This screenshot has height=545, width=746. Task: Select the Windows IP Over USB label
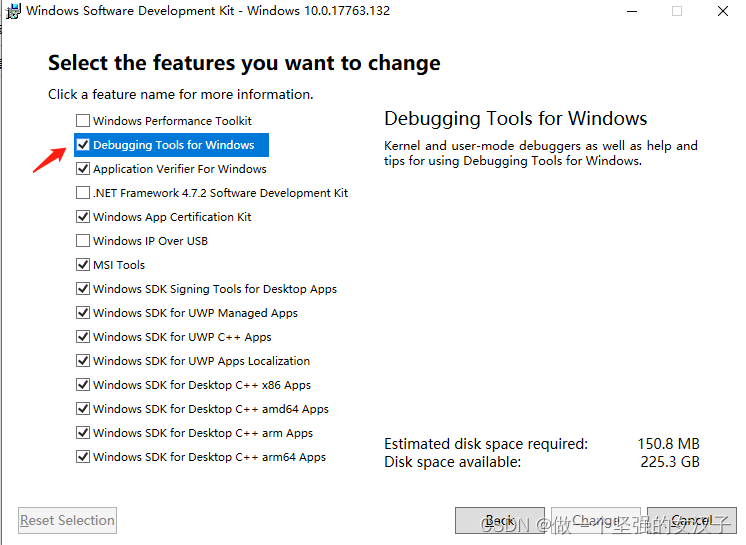point(150,241)
